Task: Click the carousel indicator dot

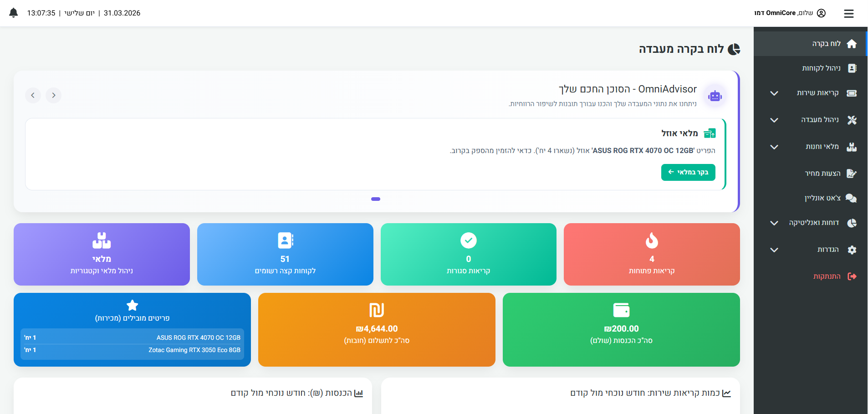Action: (376, 199)
